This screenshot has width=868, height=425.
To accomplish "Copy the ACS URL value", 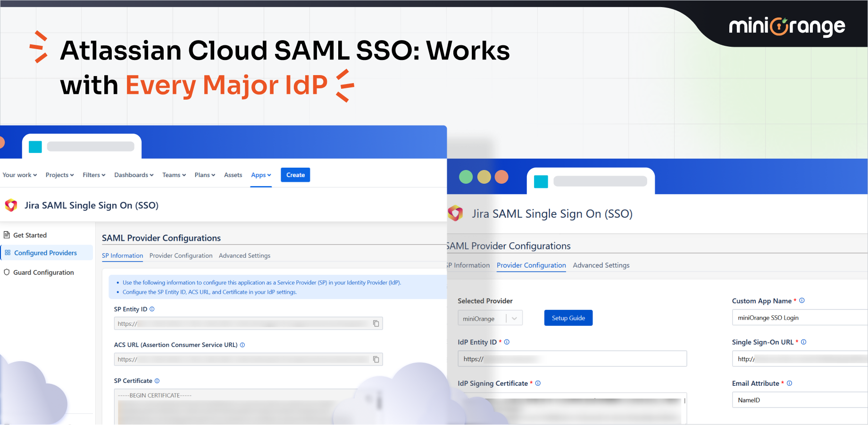I will (x=376, y=359).
